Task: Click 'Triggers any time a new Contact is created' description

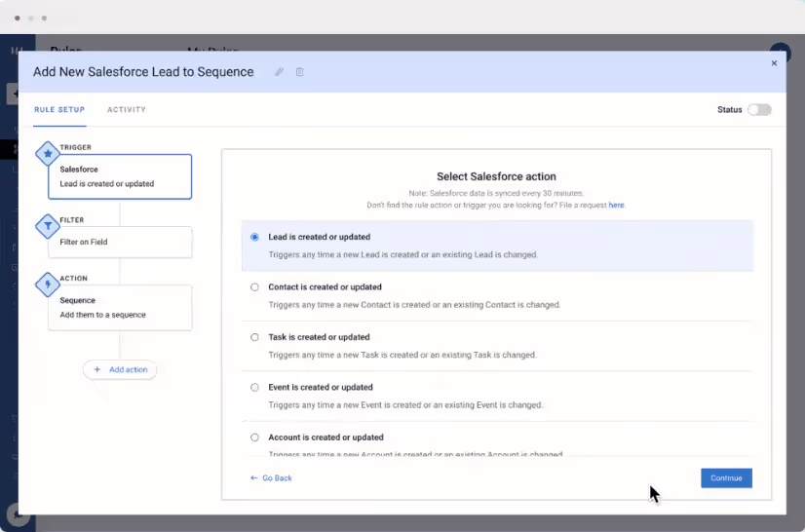Action: pos(414,305)
